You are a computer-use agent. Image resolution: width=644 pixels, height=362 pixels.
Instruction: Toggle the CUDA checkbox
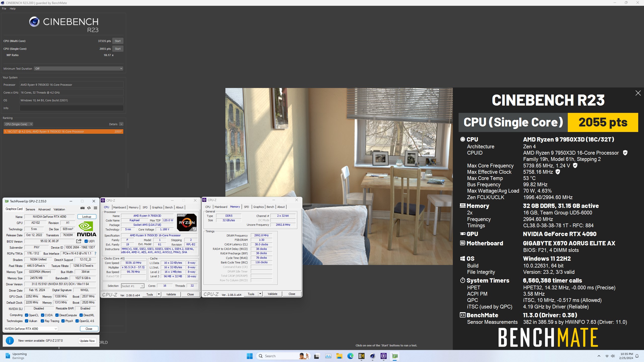(x=43, y=315)
